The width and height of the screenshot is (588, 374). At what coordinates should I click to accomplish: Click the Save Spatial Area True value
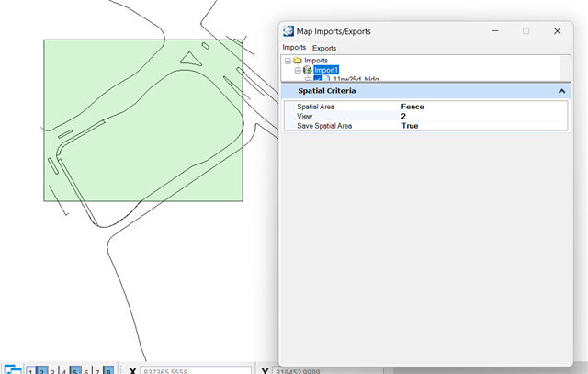[410, 125]
